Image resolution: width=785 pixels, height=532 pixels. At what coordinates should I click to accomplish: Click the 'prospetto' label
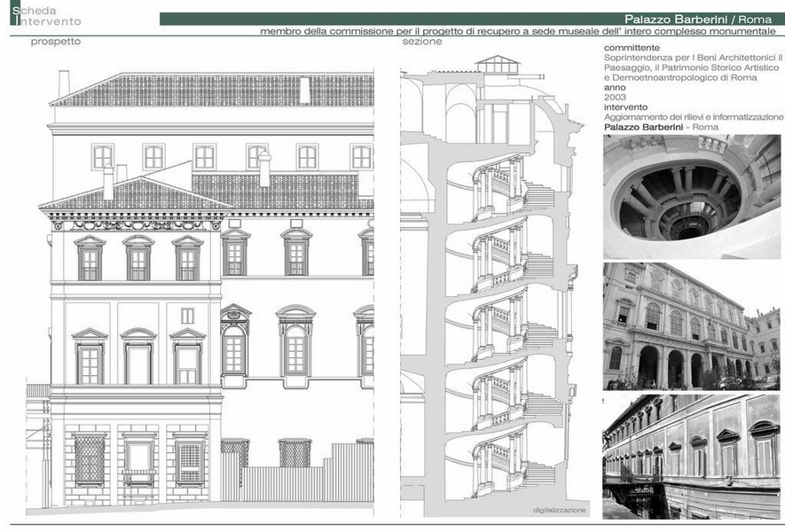click(56, 42)
